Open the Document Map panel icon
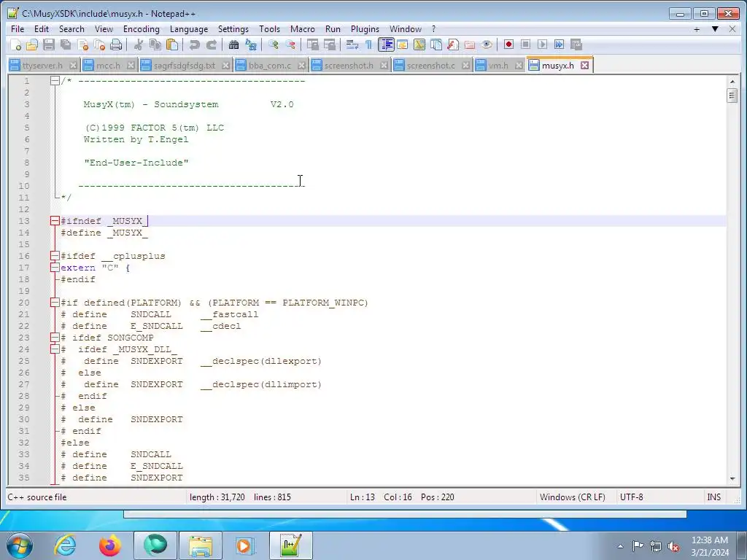This screenshot has width=747, height=560. click(419, 44)
